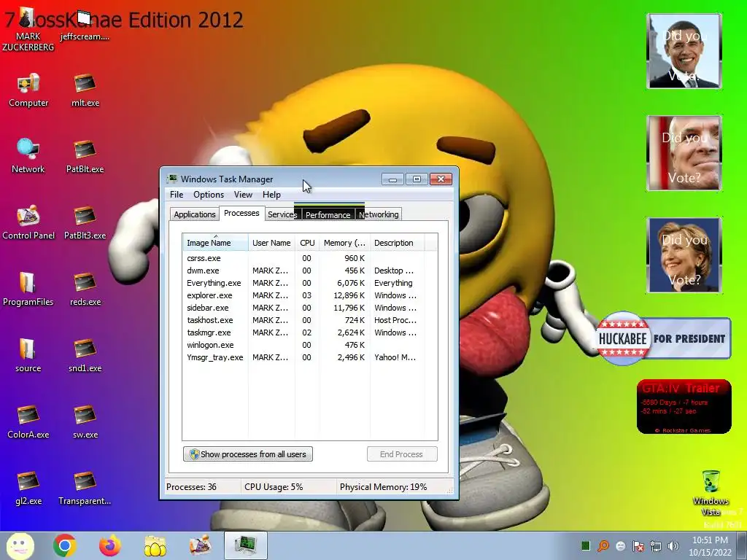Image resolution: width=747 pixels, height=560 pixels.
Task: Sort processes by User Name column
Action: click(x=271, y=242)
